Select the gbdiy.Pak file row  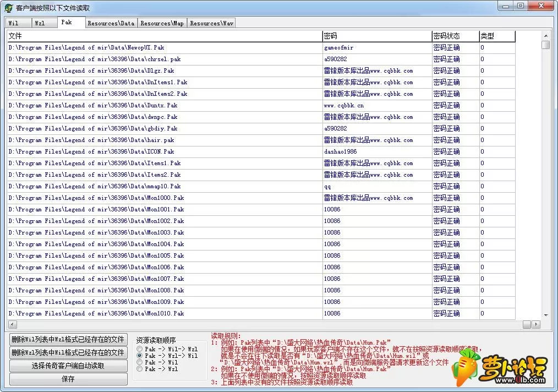(261, 128)
